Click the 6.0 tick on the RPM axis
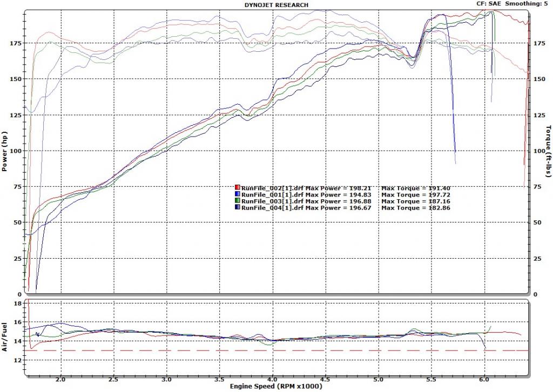 click(x=484, y=380)
